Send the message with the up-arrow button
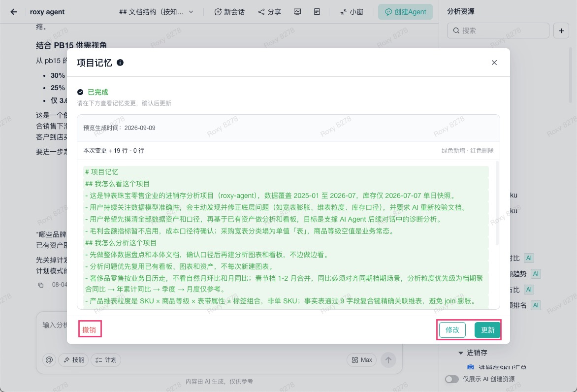The height and width of the screenshot is (392, 577). coord(388,359)
